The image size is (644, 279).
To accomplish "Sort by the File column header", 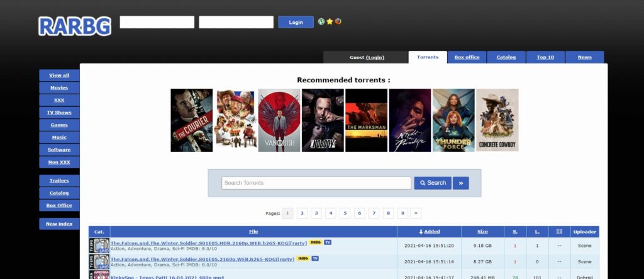I will point(253,232).
